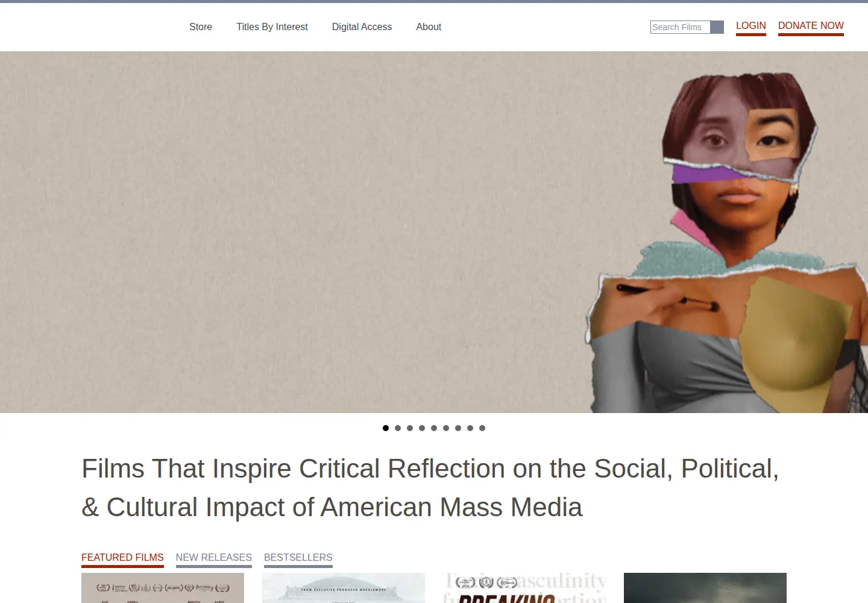This screenshot has height=603, width=868.
Task: Select the eighth carousel slide dot
Action: pos(470,428)
